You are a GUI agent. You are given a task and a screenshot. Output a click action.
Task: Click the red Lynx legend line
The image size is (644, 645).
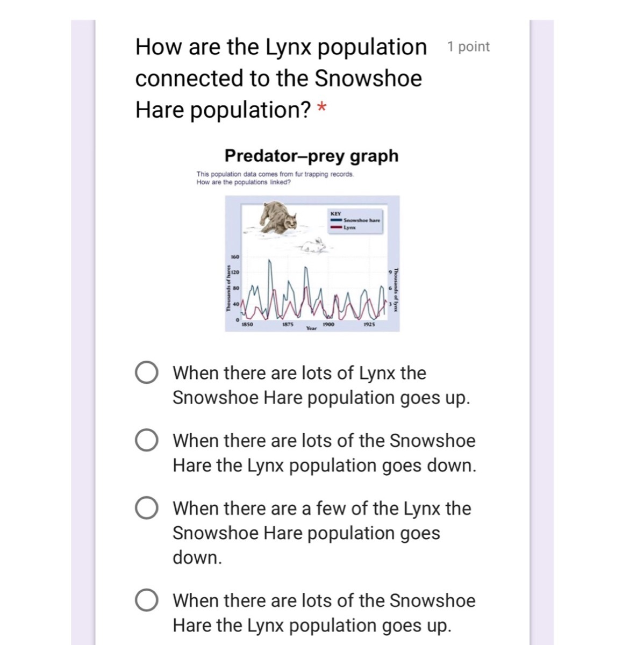click(336, 227)
